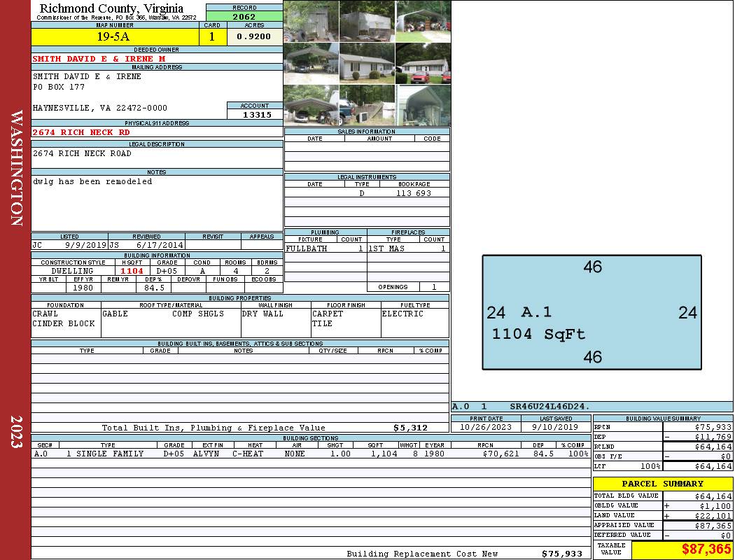Open the white house front photo thumbnail
This screenshot has width=735, height=560.
(367, 63)
